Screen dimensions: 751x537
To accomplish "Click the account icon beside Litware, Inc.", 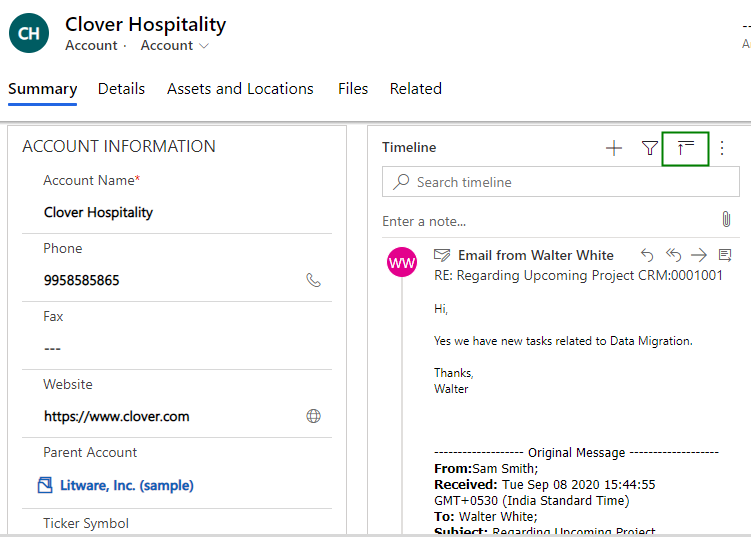I will point(45,485).
